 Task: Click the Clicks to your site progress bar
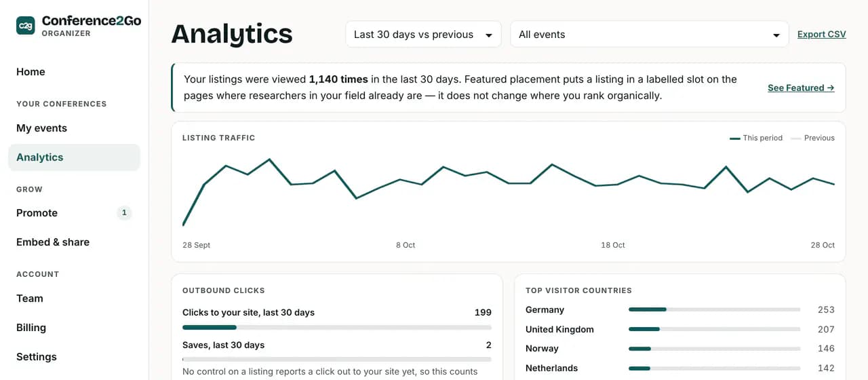(x=337, y=328)
